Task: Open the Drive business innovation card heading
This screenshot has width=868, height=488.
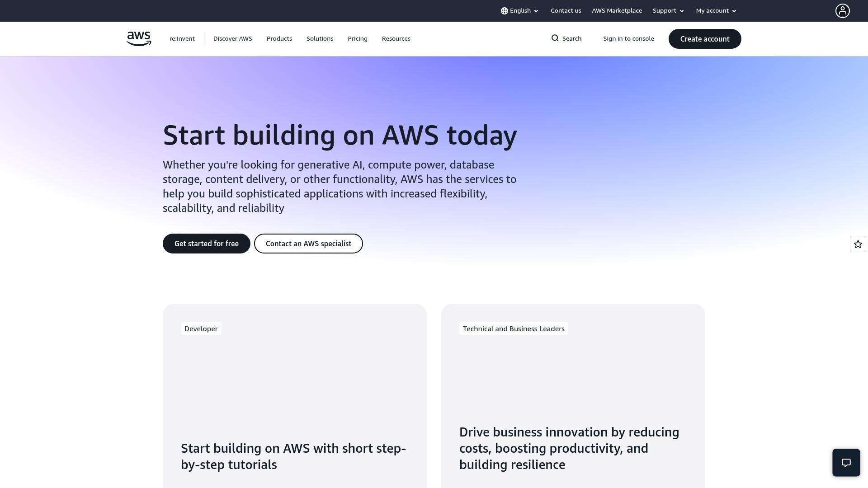Action: click(x=569, y=448)
